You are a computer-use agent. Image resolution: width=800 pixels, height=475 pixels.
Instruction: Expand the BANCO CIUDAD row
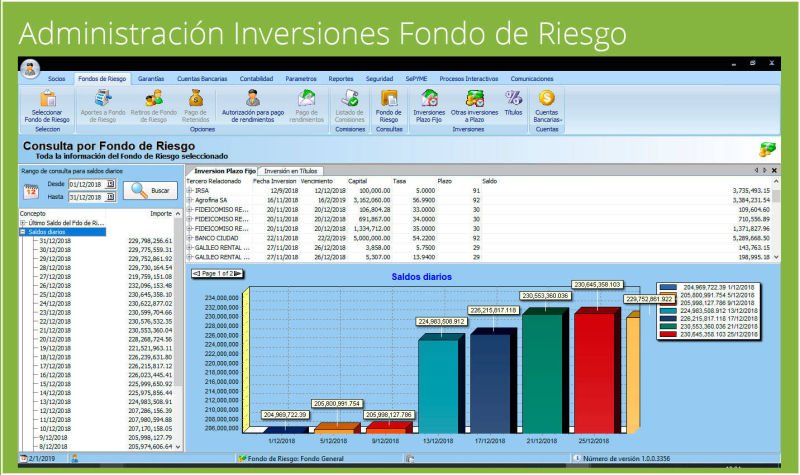pyautogui.click(x=190, y=238)
